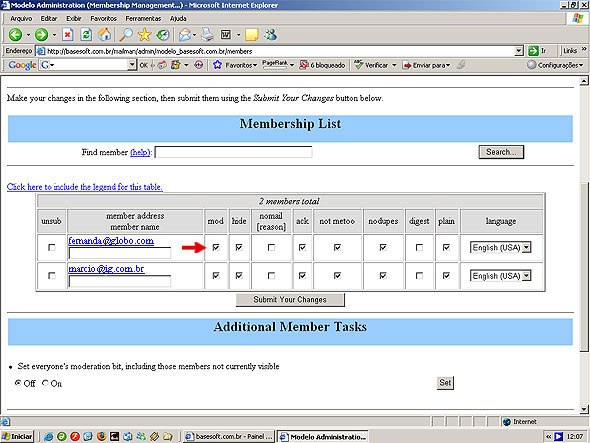
Task: Click the Set moderation button
Action: pyautogui.click(x=445, y=383)
